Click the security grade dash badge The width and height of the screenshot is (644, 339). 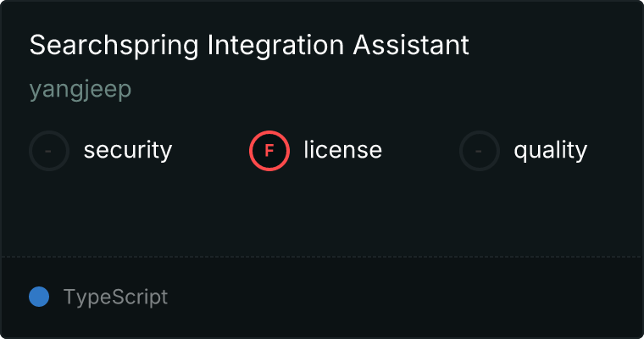[49, 151]
